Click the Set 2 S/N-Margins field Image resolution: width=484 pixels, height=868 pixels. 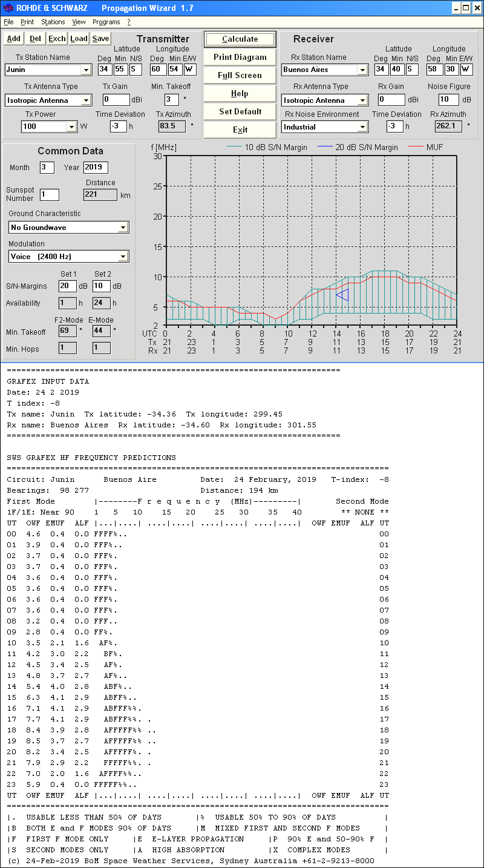pyautogui.click(x=101, y=286)
